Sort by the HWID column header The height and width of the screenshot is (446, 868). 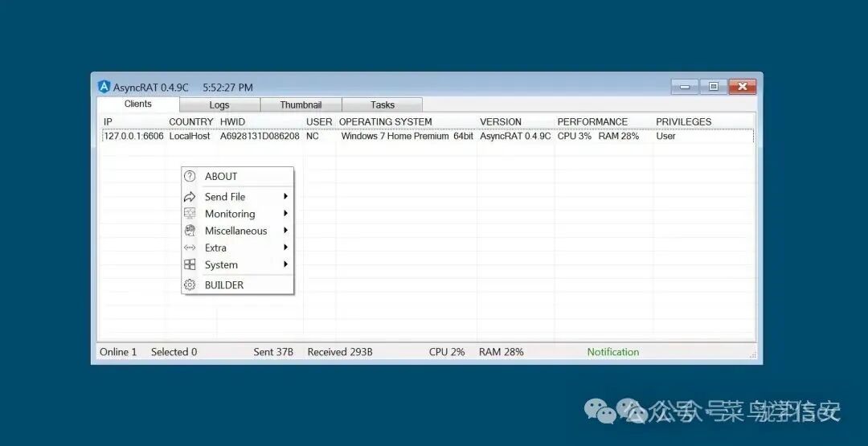tap(232, 121)
